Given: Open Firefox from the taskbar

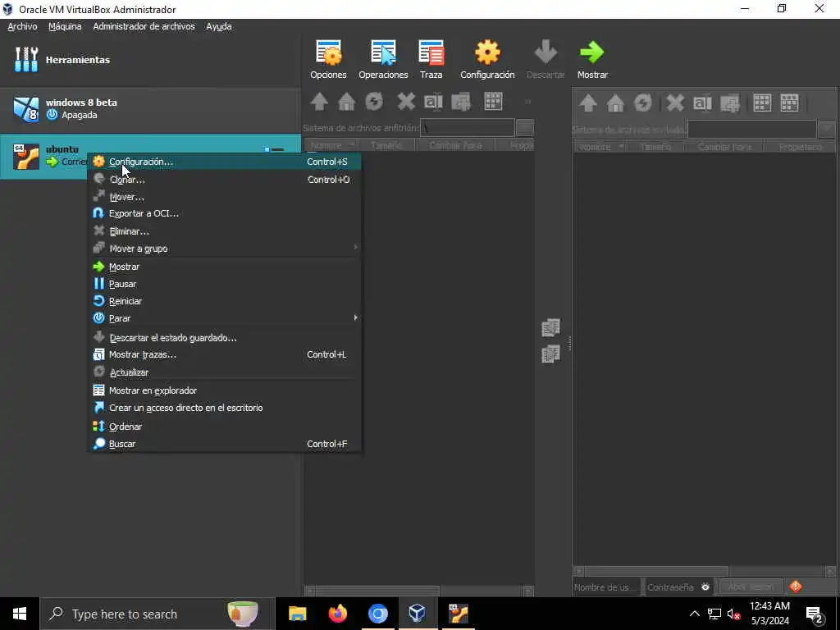Looking at the screenshot, I should point(337,614).
